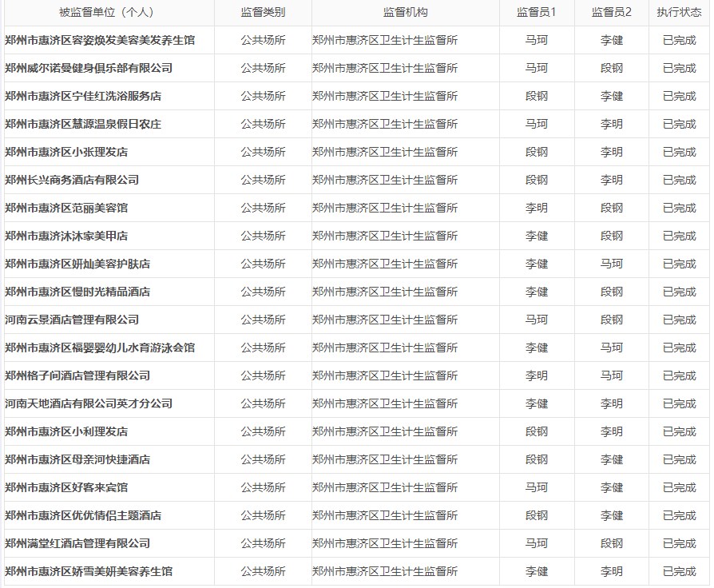The image size is (714, 588).
Task: Click 李明 in 河南天地酒店英才分公司 row
Action: tap(612, 403)
